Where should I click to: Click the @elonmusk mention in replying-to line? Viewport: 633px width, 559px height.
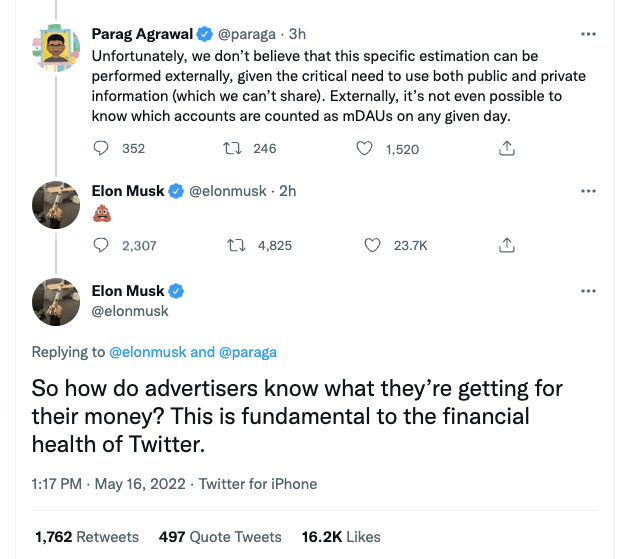tap(146, 352)
